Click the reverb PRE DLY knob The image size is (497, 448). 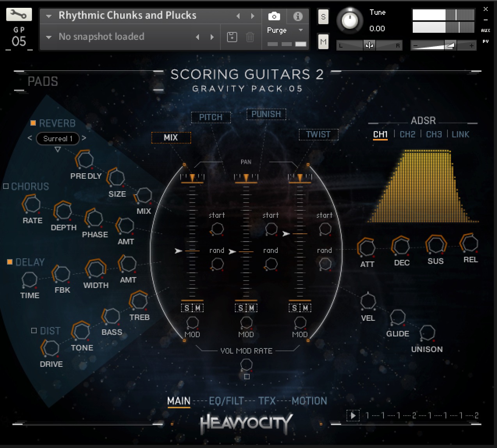85,159
